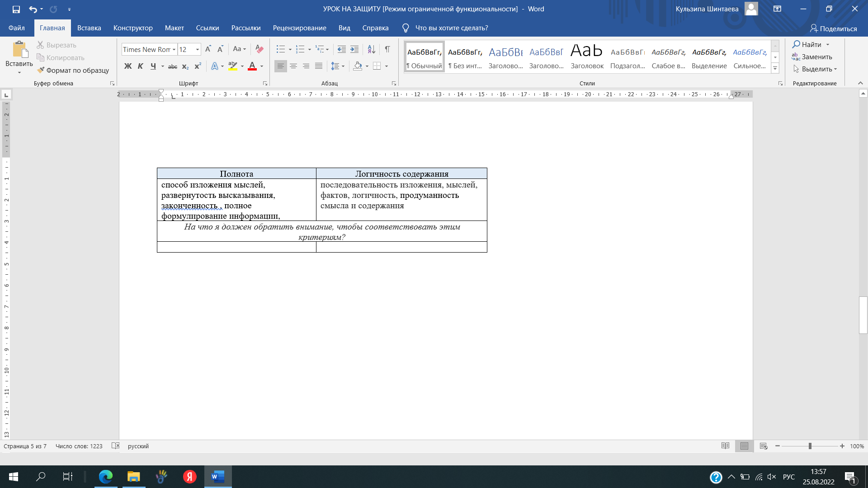Expand the line spacing dropdown
This screenshot has width=868, height=488.
(343, 66)
